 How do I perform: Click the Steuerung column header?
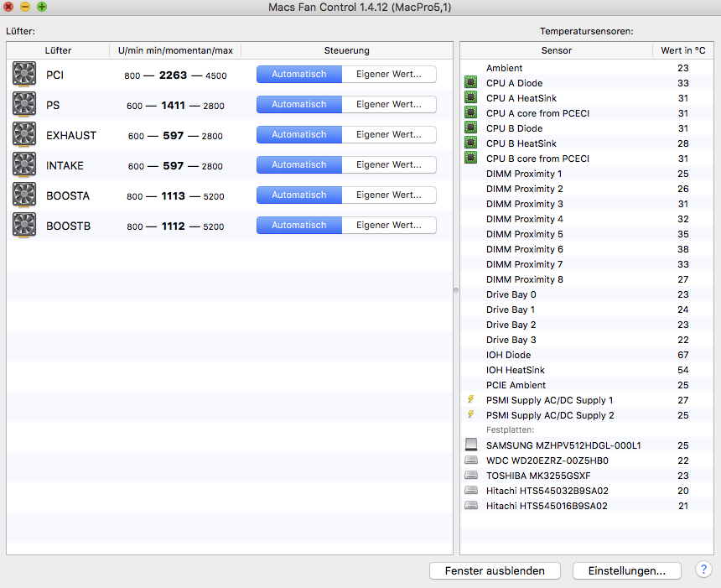tap(347, 50)
